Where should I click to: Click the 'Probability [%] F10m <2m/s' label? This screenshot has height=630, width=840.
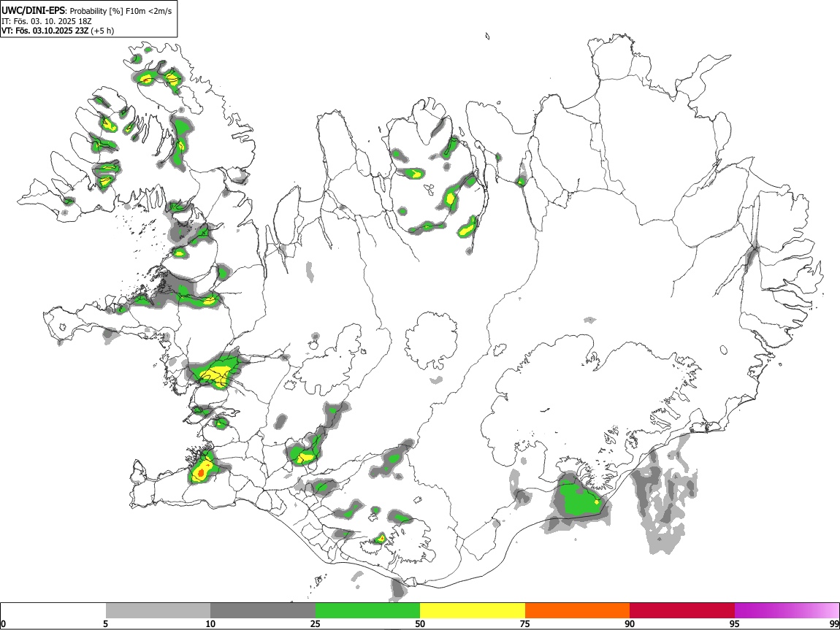pyautogui.click(x=121, y=11)
